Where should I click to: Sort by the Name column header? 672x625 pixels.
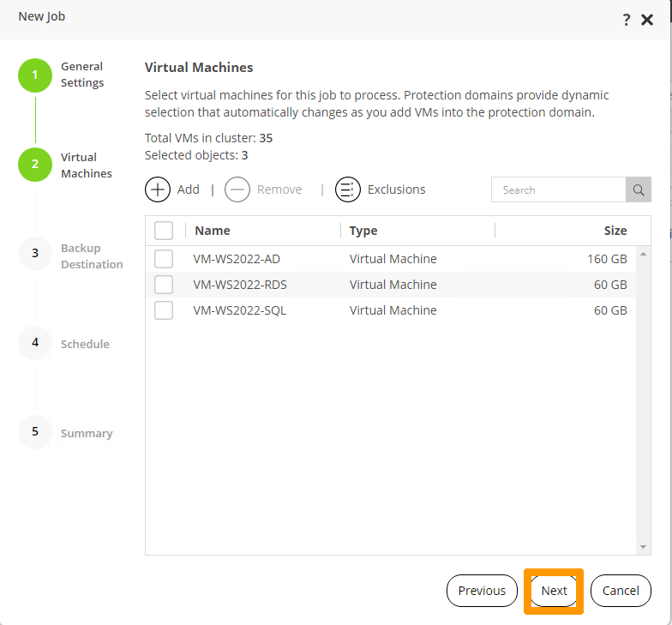click(x=213, y=231)
